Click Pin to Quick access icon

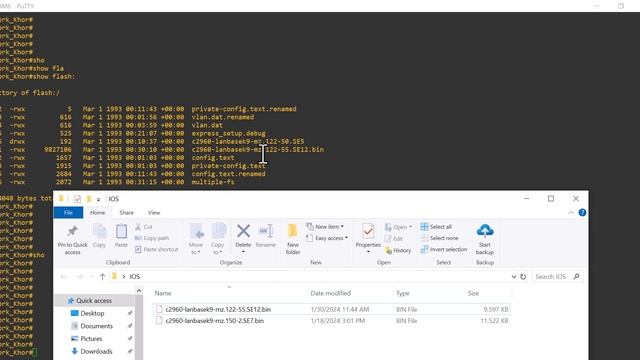(x=72, y=231)
